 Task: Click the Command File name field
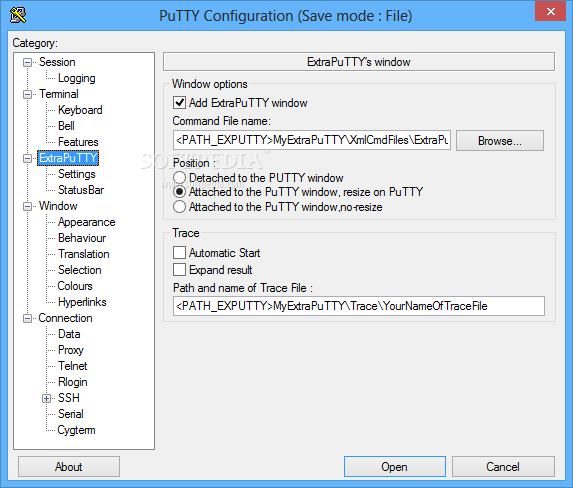312,140
